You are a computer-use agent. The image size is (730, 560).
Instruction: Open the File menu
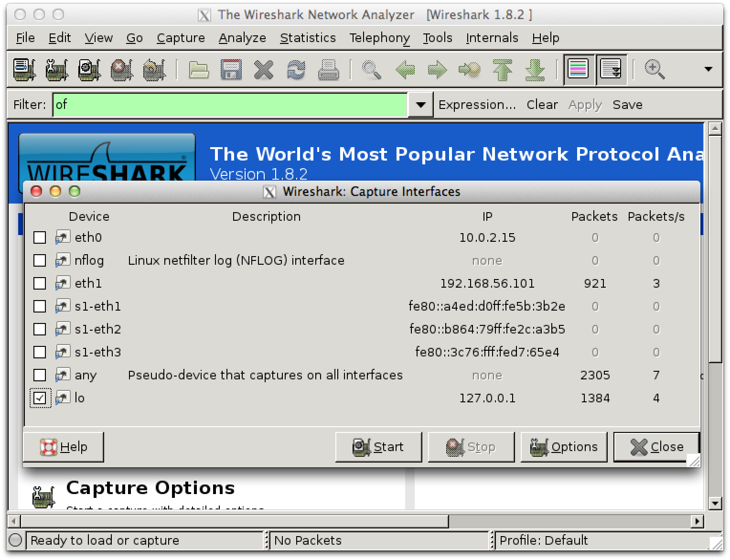pos(25,38)
